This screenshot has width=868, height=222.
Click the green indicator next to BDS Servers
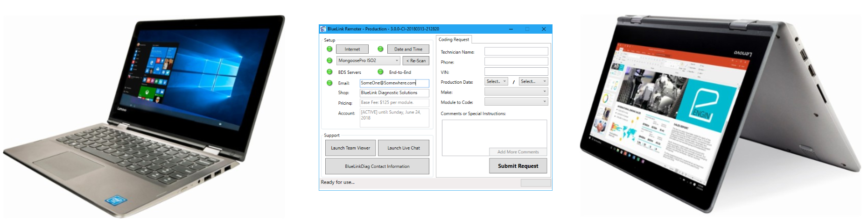pos(329,72)
